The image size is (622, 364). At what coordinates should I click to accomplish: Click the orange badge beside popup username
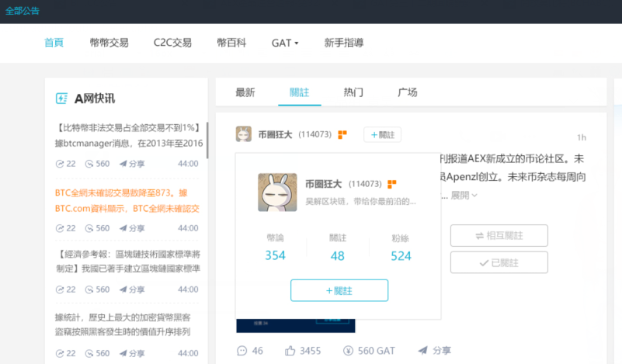(x=391, y=184)
